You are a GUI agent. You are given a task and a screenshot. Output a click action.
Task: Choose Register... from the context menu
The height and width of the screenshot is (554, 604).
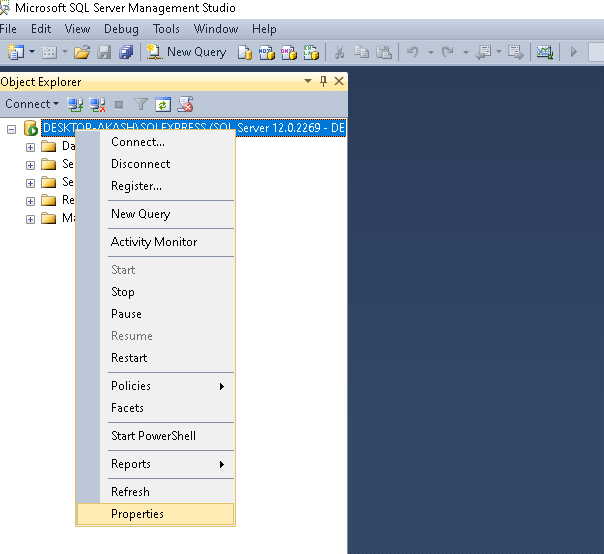click(x=155, y=186)
